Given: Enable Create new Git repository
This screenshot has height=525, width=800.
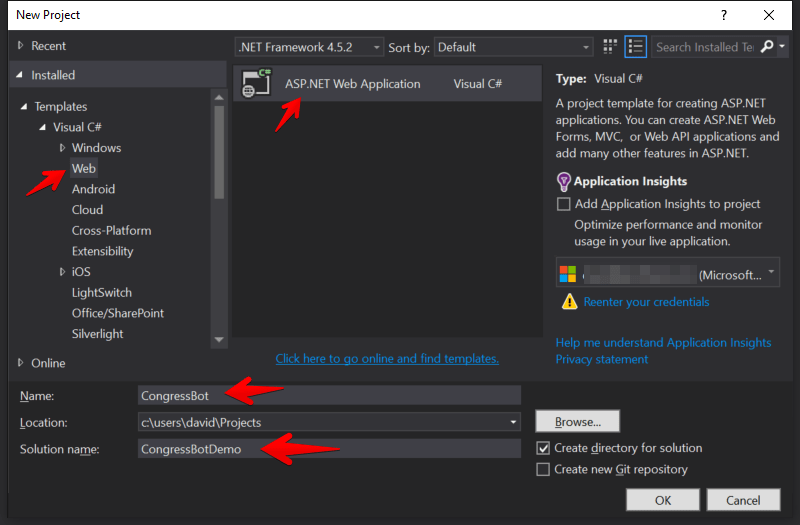Looking at the screenshot, I should [543, 469].
